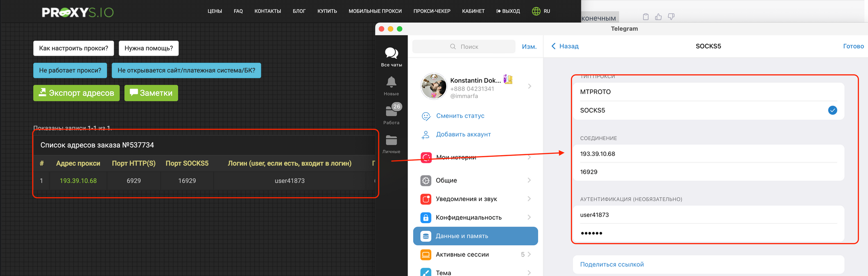
Task: Click Поделиться ссылкой link
Action: point(612,264)
